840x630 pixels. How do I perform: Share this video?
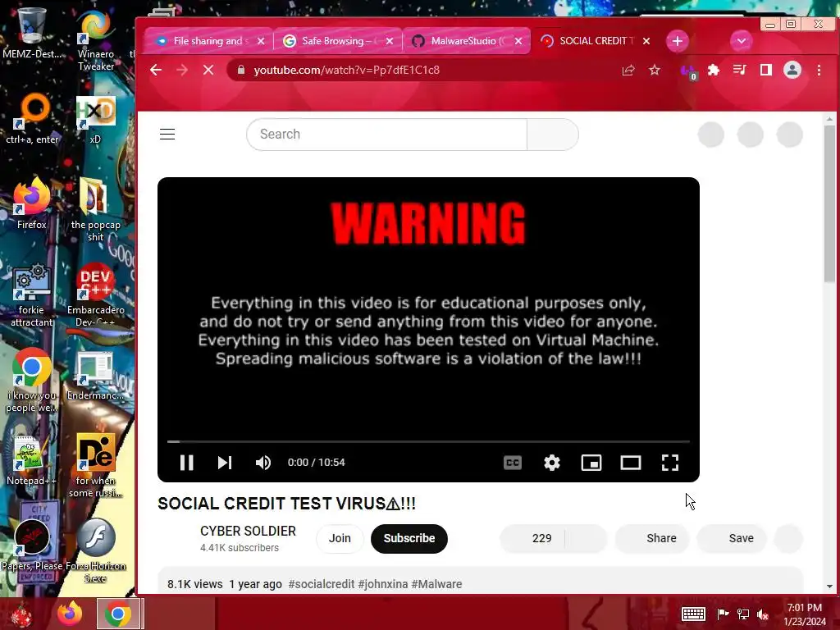pos(652,538)
